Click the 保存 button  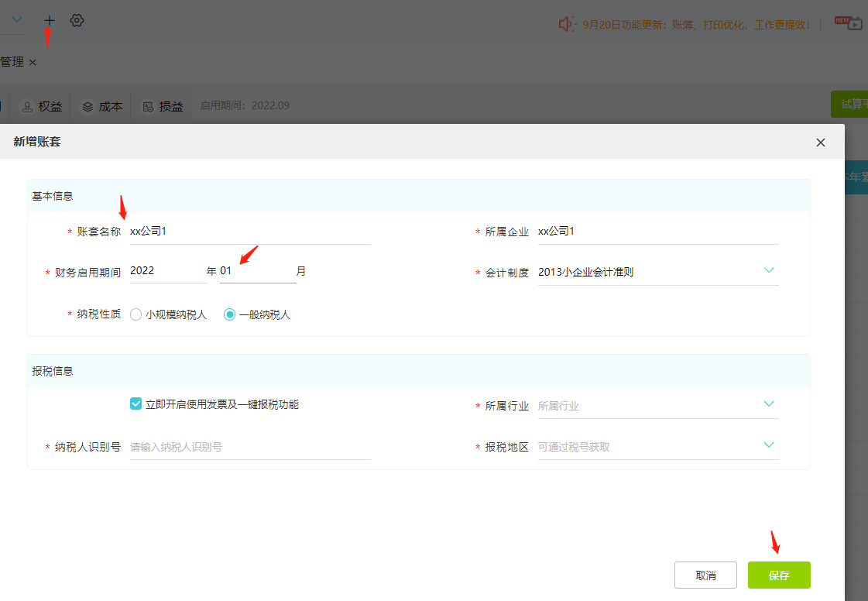[x=779, y=575]
